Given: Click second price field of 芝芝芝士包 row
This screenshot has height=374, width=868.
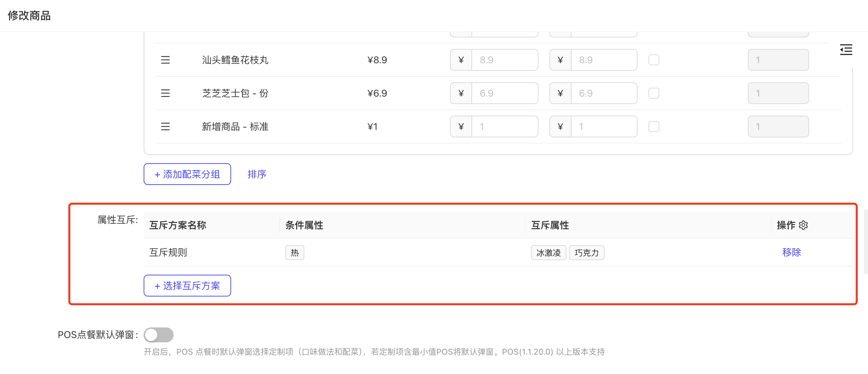Looking at the screenshot, I should [x=604, y=93].
